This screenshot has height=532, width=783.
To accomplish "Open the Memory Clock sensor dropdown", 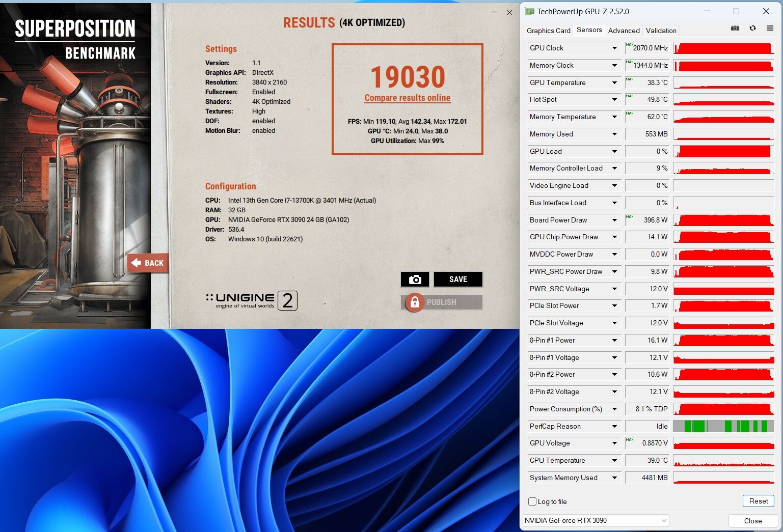I will coord(614,66).
